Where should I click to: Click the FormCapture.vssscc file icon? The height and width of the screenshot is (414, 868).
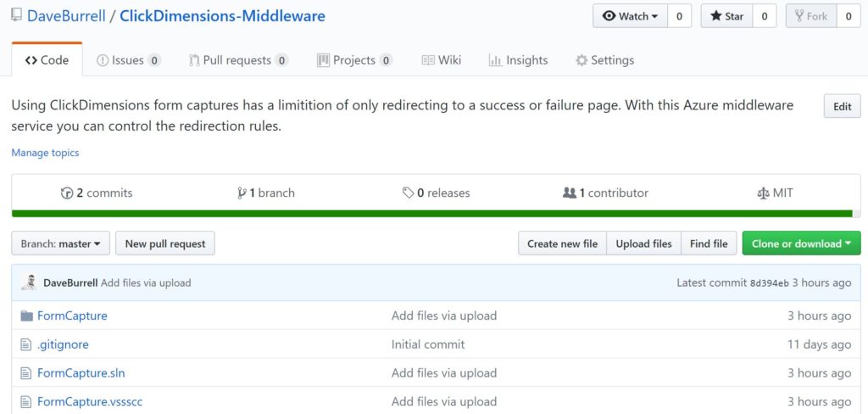(x=25, y=402)
